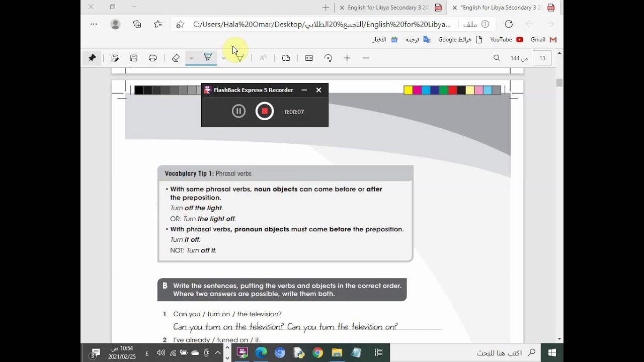Screen dimensions: 644x362
Task: View site information icon in address bar
Action: (485, 24)
